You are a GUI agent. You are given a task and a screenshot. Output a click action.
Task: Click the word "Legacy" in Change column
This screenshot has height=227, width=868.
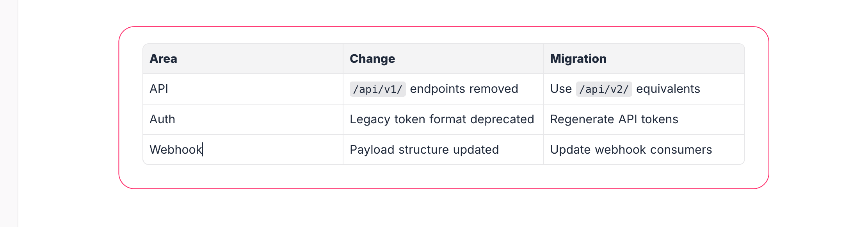tap(370, 119)
